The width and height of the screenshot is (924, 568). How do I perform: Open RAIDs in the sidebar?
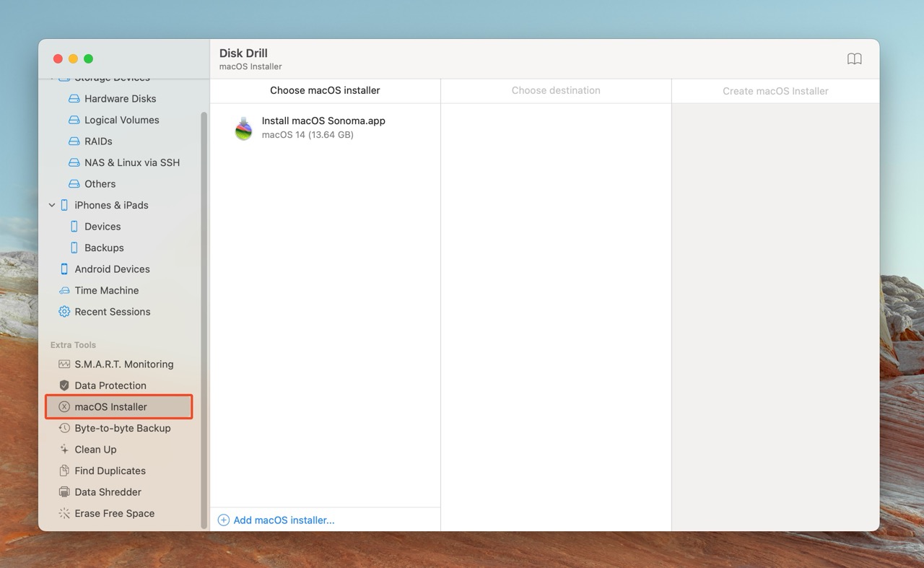98,141
